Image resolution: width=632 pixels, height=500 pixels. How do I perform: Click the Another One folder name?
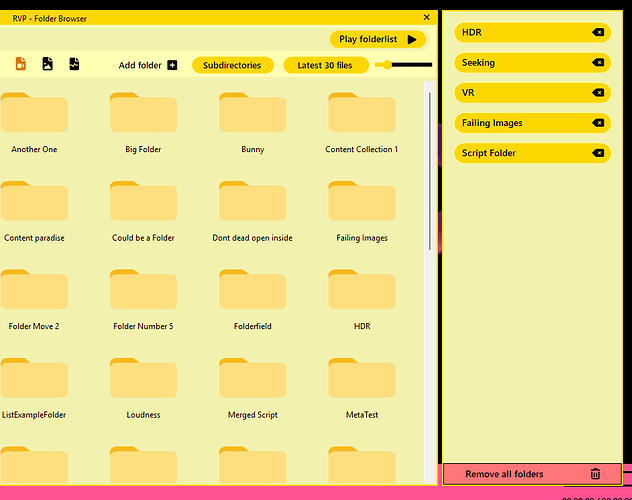[x=34, y=149]
